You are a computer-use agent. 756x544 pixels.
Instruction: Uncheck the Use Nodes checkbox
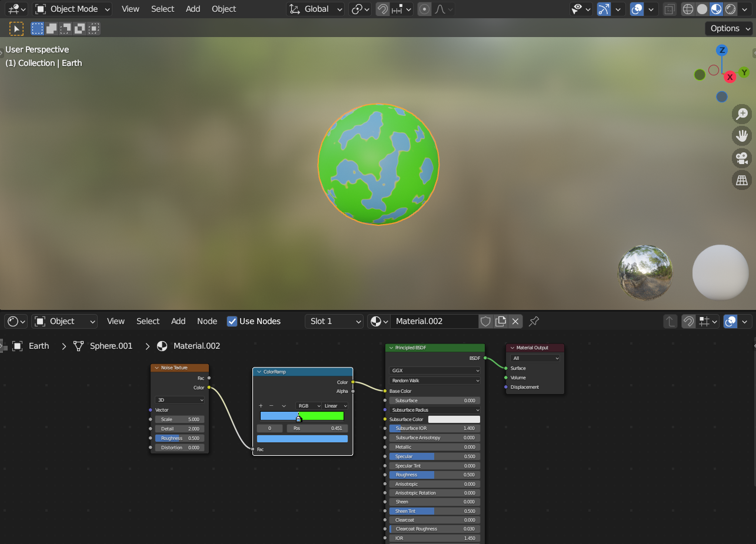pos(232,321)
